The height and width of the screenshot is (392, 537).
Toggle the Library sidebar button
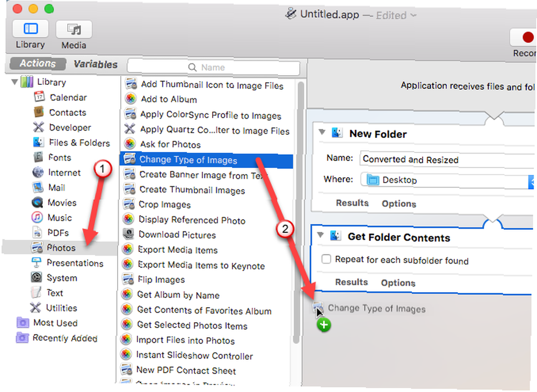click(x=31, y=29)
